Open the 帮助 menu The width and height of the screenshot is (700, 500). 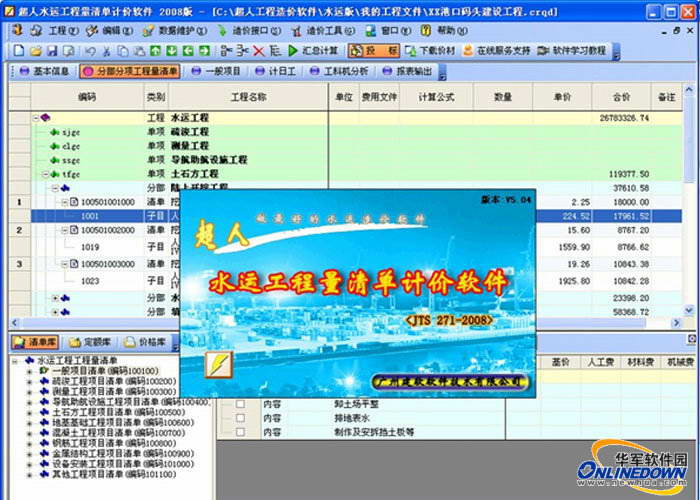tap(452, 31)
